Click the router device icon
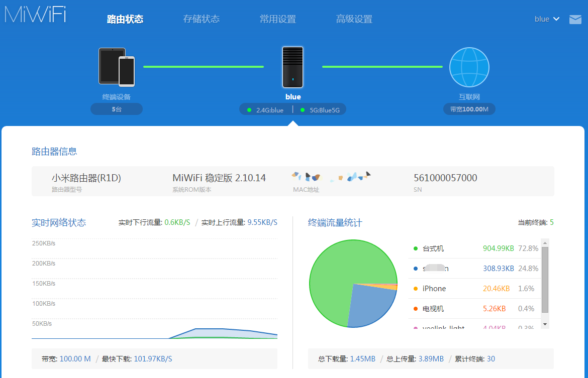 point(292,67)
